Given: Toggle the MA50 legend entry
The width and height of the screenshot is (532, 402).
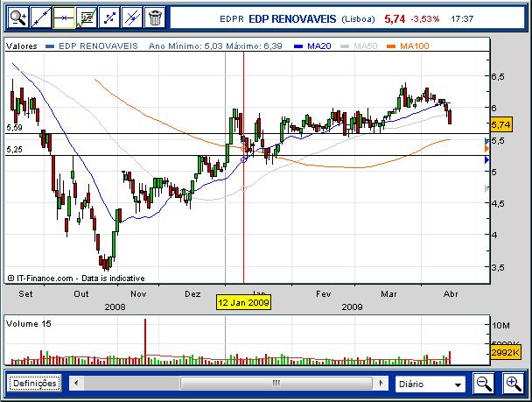Looking at the screenshot, I should point(359,46).
